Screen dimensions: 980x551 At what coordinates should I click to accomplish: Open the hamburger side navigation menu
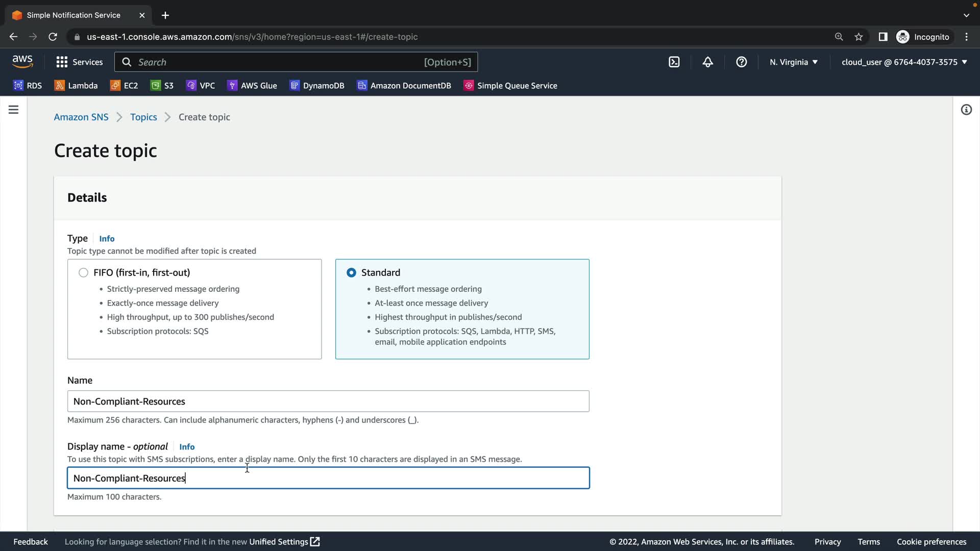point(14,110)
